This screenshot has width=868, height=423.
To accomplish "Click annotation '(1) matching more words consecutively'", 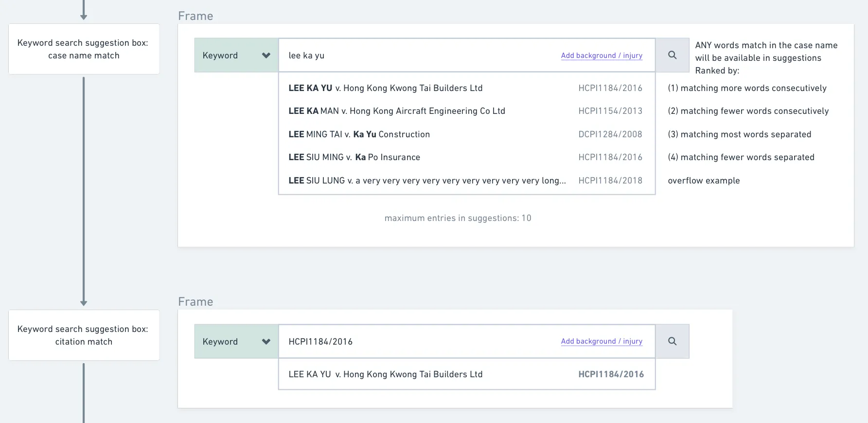I will [x=747, y=88].
